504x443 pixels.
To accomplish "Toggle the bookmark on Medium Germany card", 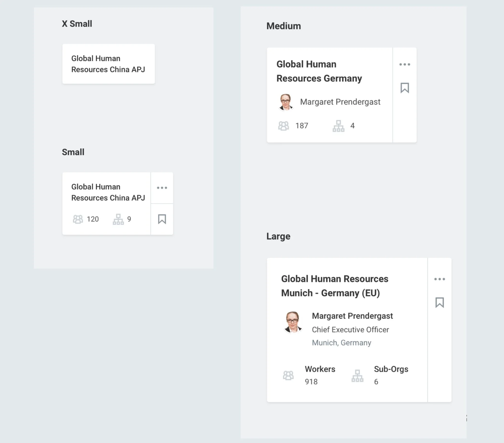I will pos(405,88).
